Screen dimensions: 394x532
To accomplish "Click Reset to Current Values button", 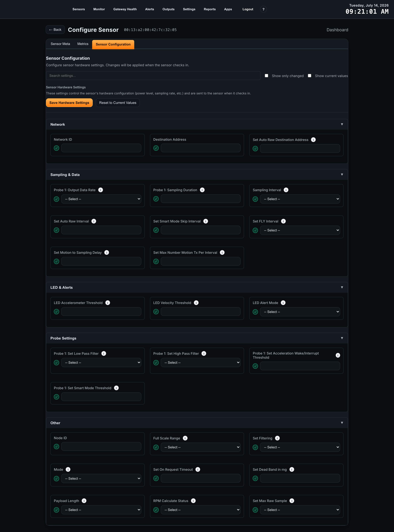I will click(118, 103).
